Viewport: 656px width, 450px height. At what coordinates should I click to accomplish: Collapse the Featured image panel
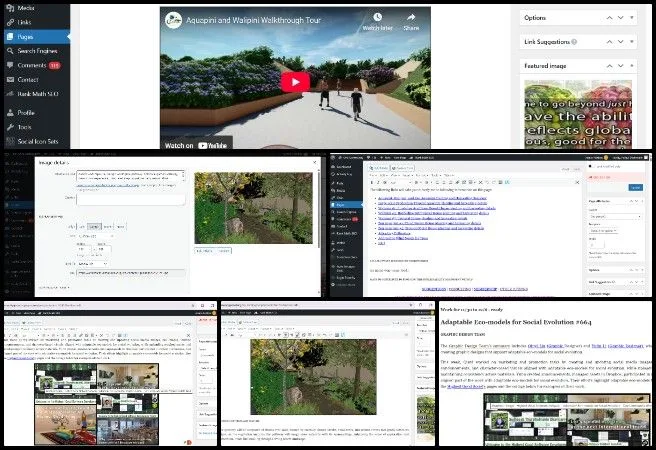[632, 66]
